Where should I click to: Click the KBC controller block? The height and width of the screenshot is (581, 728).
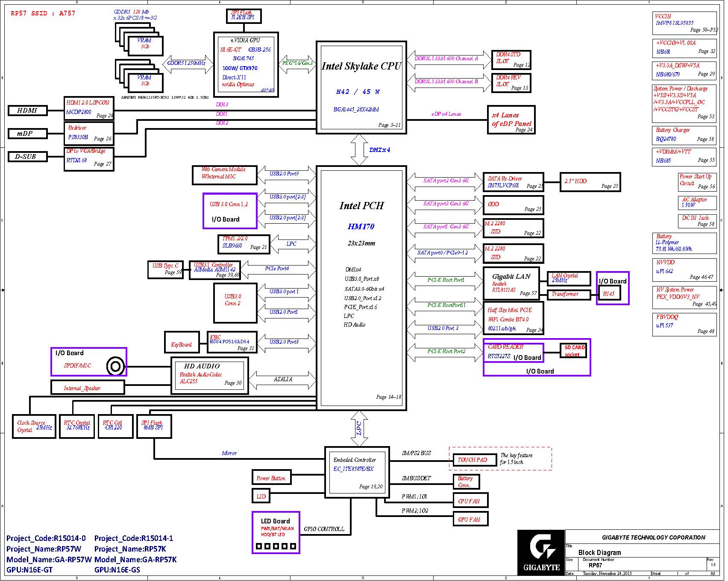tap(232, 342)
